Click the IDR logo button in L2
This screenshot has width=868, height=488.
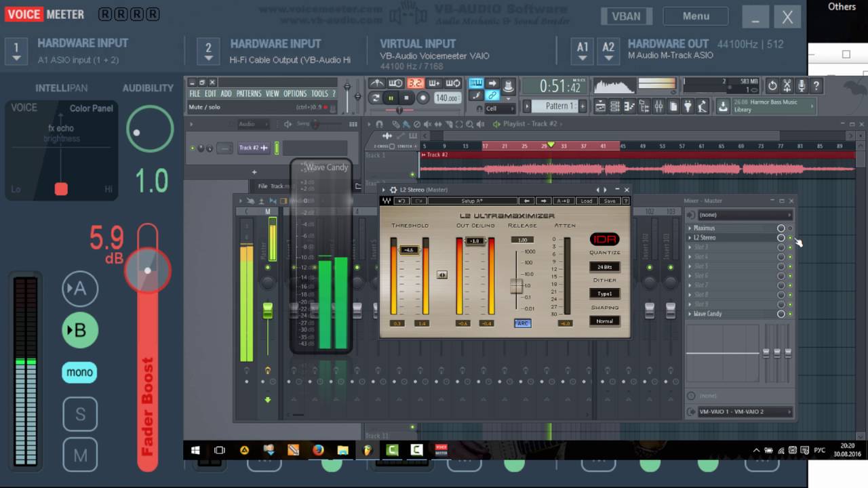click(604, 240)
